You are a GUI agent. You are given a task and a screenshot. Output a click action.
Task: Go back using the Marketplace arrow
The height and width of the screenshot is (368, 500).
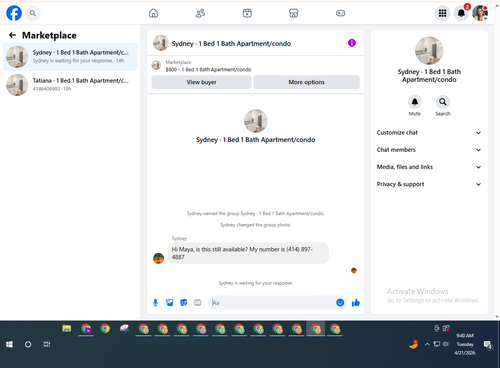(12, 35)
